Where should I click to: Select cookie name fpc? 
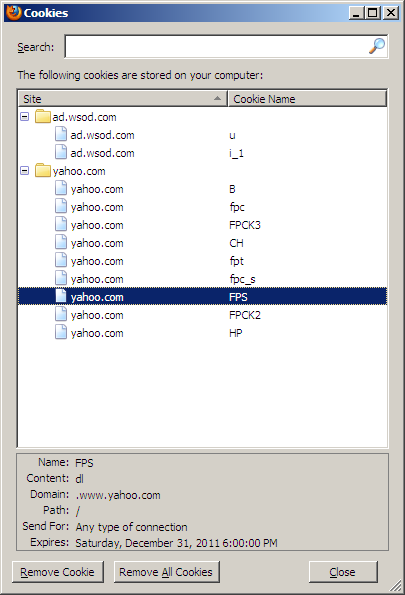(x=237, y=207)
